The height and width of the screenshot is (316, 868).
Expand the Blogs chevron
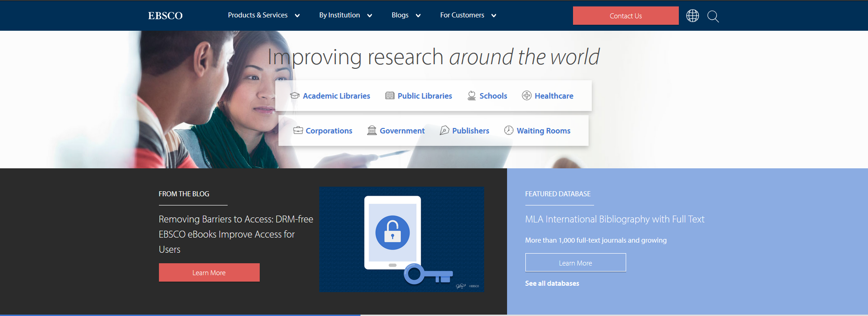pyautogui.click(x=418, y=16)
